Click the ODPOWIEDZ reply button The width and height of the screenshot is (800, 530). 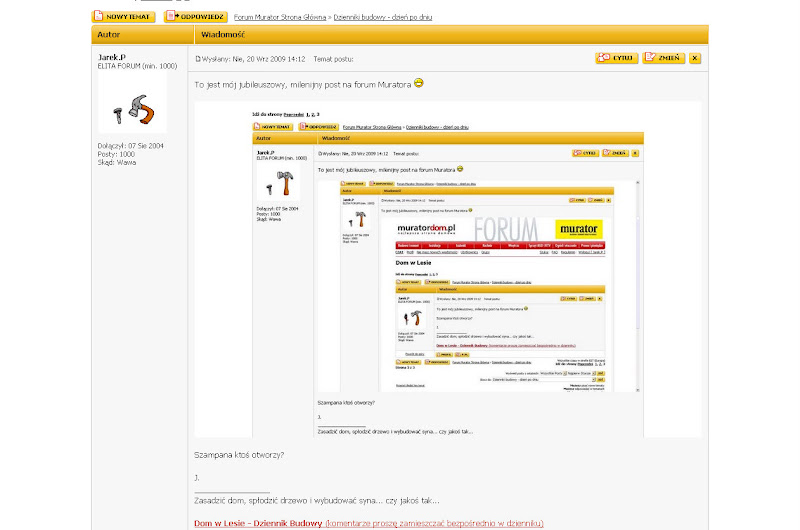tap(196, 16)
